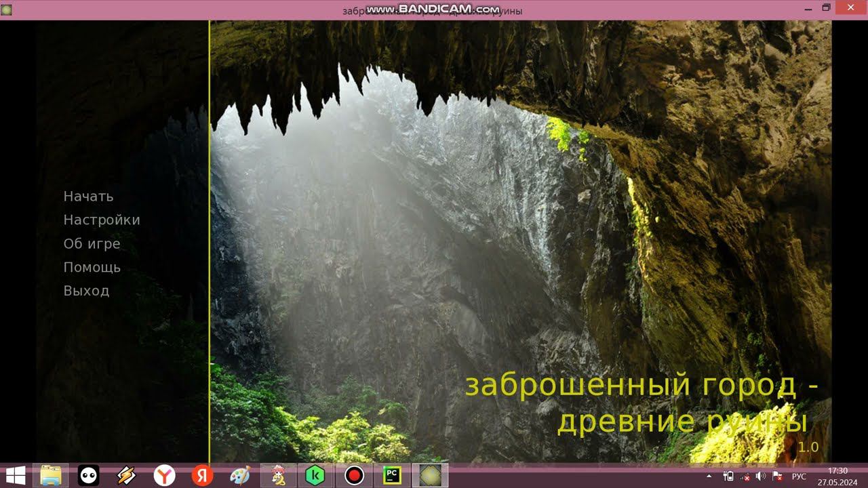Select Выход to quit the game

(x=86, y=291)
